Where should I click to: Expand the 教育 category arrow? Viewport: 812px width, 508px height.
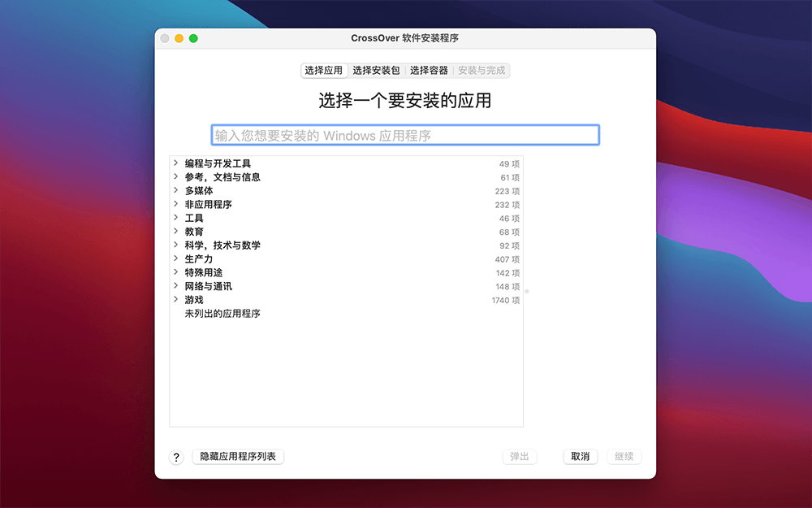(175, 231)
